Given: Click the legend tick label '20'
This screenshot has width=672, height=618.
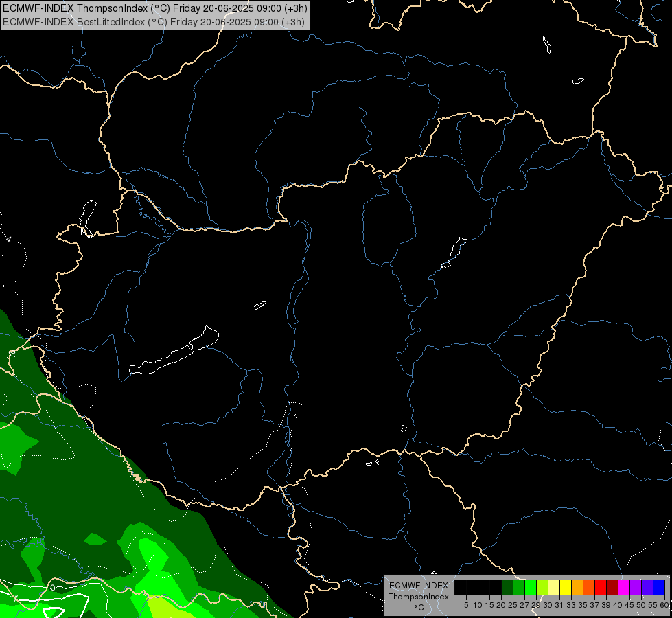Looking at the screenshot, I should (501, 605).
